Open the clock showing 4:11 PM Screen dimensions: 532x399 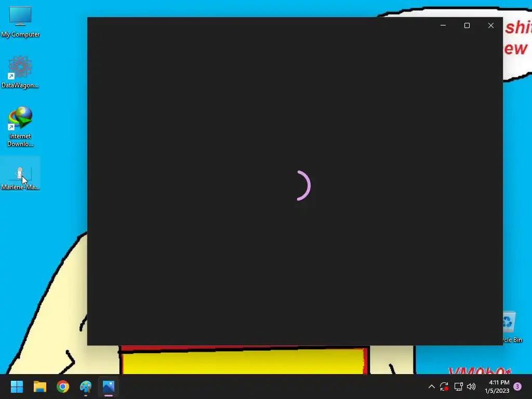tap(497, 387)
